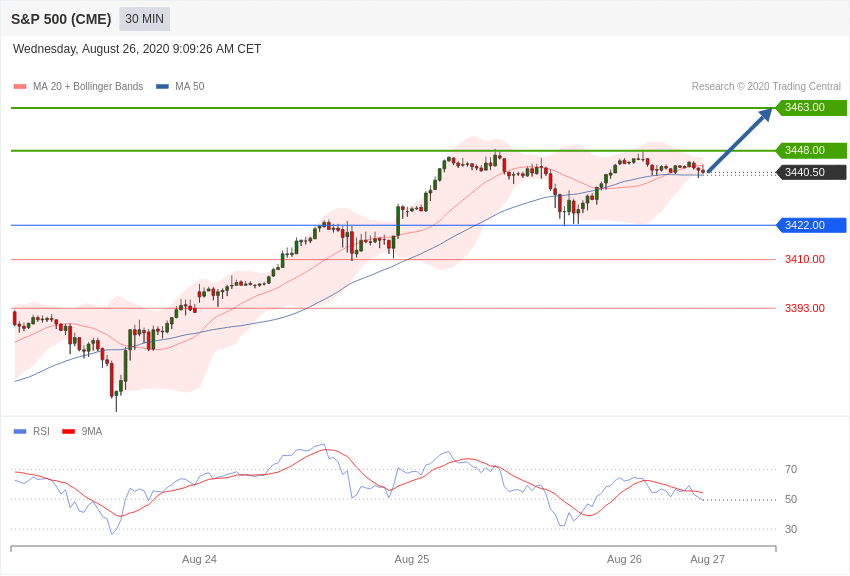Click the blue MA 50 legend swatch

coord(162,87)
